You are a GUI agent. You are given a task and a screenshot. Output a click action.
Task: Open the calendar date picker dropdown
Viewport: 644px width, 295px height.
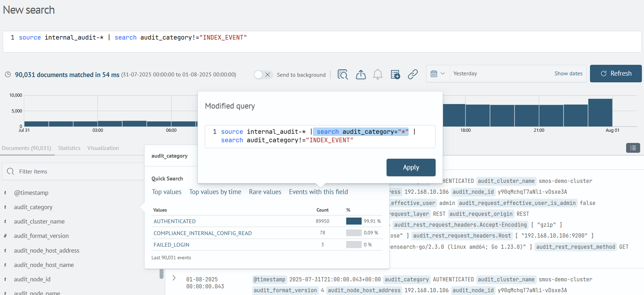[438, 74]
